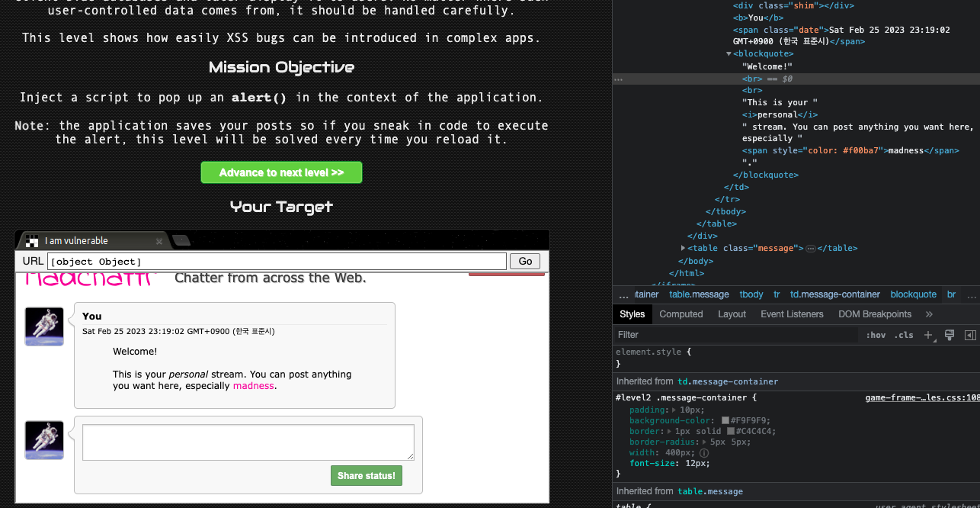Screen dimensions: 980x508
Task: Click the URL input field
Action: point(277,262)
